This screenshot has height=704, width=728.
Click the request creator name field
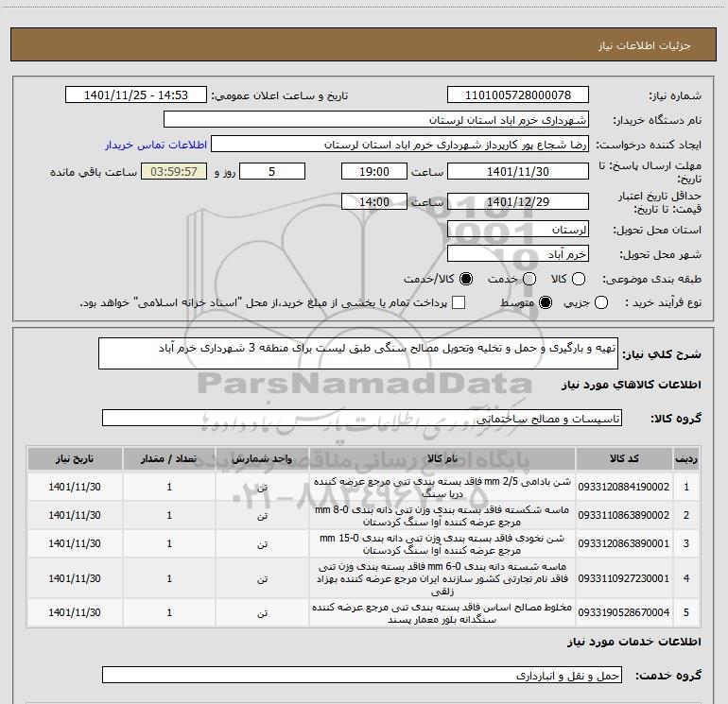click(400, 145)
